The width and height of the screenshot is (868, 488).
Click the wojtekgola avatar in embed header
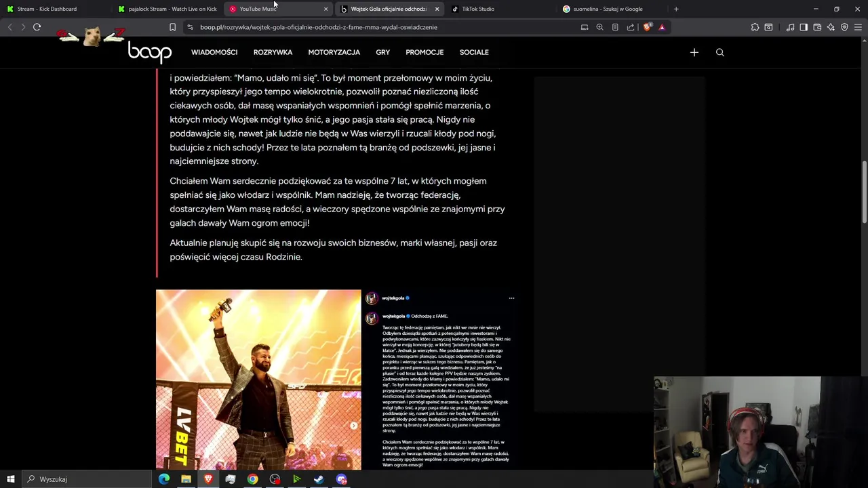(372, 298)
